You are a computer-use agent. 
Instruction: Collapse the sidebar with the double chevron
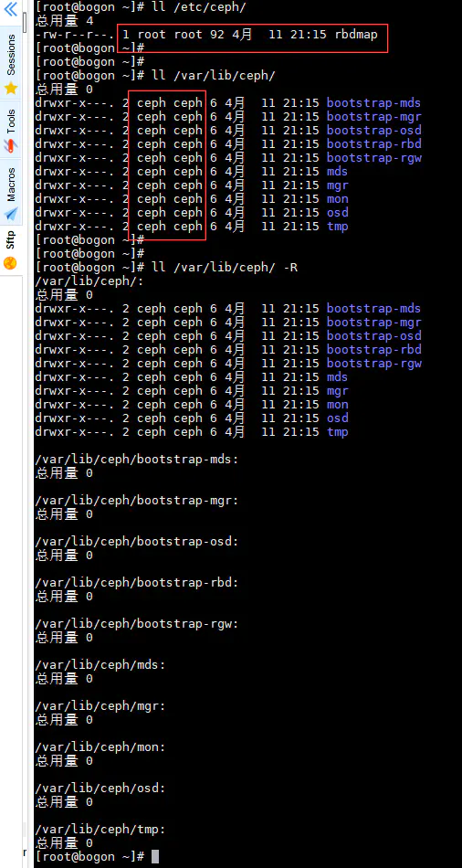point(11,9)
